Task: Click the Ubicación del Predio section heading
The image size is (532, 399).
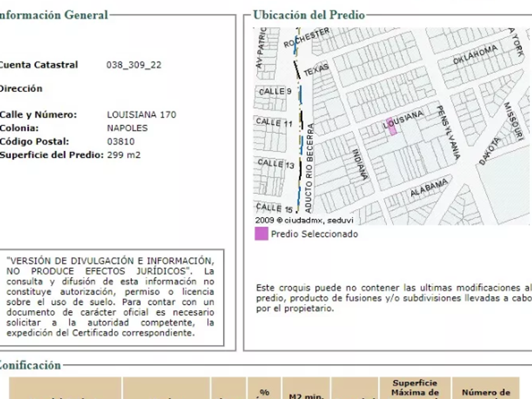Action: pyautogui.click(x=308, y=15)
